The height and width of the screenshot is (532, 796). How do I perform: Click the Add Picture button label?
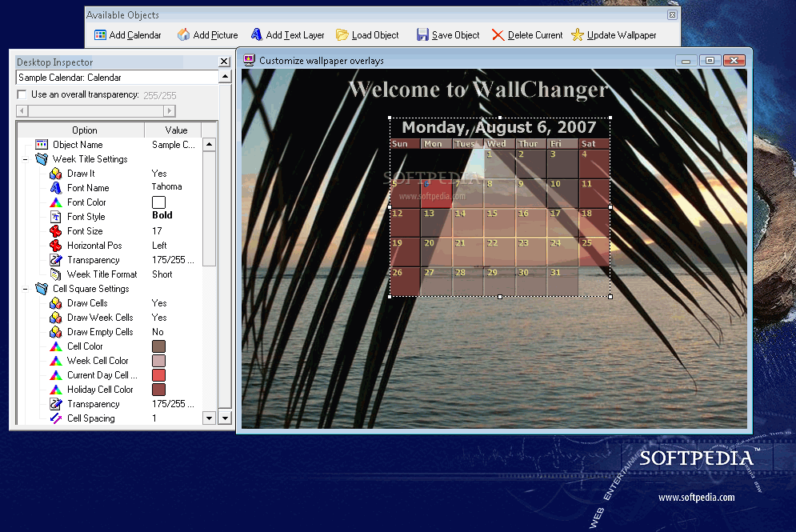(215, 35)
